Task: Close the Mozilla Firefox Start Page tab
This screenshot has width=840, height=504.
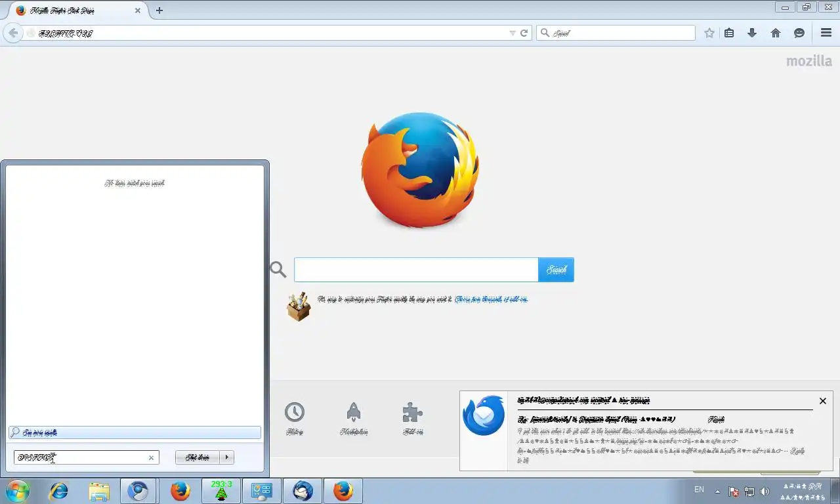Action: (x=138, y=10)
